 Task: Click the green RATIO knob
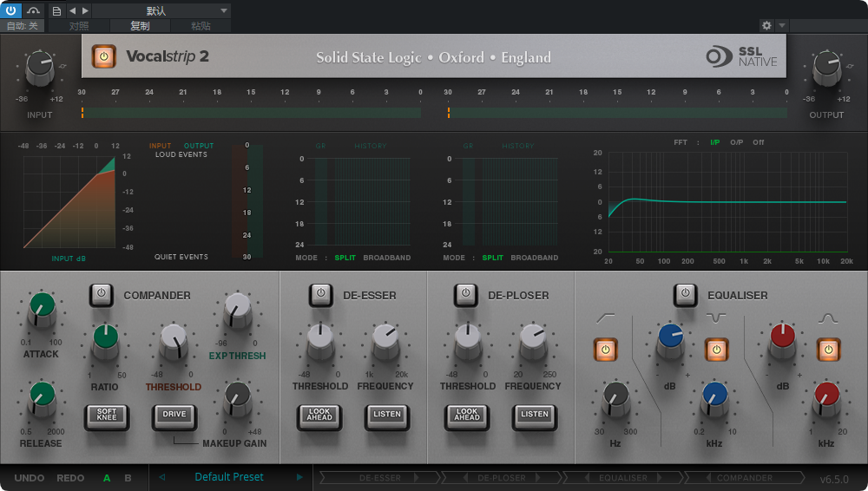[105, 340]
